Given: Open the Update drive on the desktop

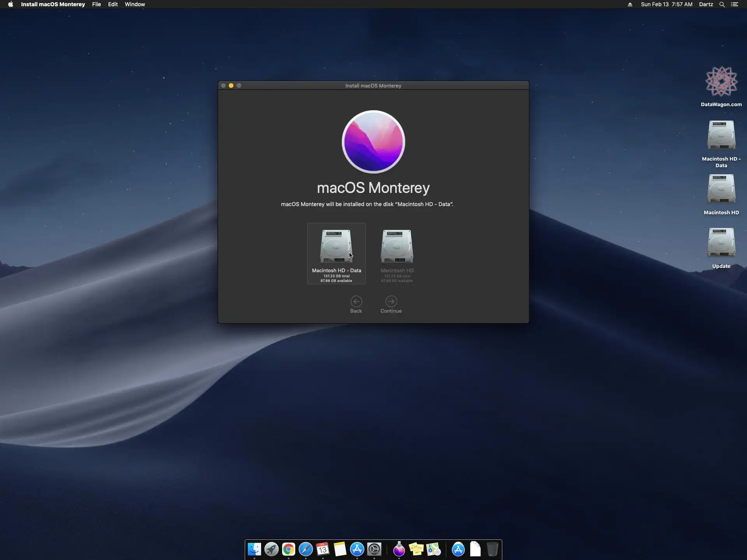Looking at the screenshot, I should (721, 243).
